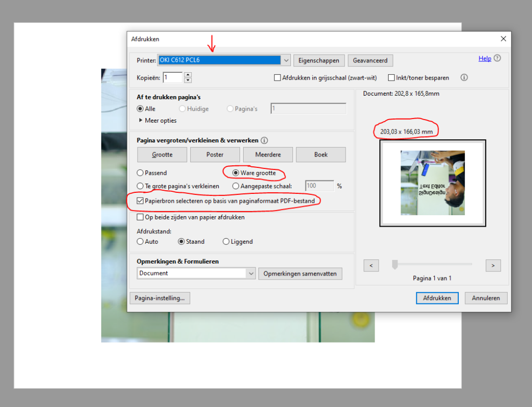This screenshot has width=532, height=407.
Task: Uncheck Papierbron selecteren op basis van paginaformaat
Action: point(140,201)
